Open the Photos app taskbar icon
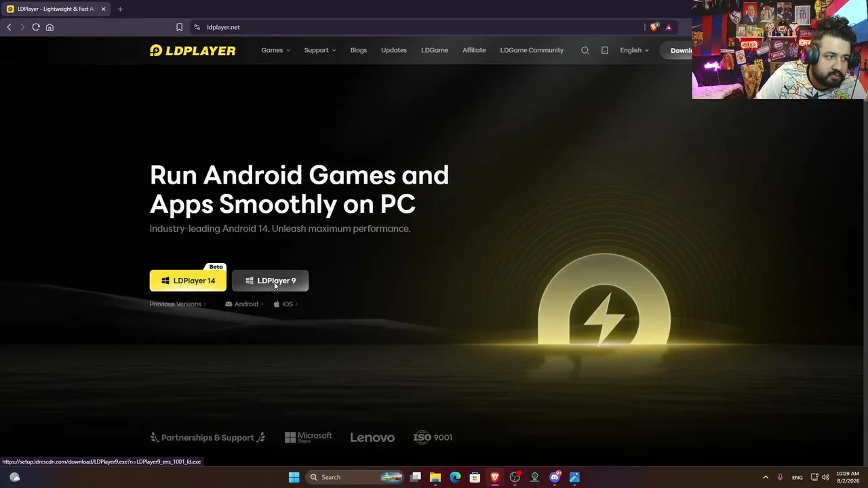Image resolution: width=868 pixels, height=488 pixels. [574, 477]
